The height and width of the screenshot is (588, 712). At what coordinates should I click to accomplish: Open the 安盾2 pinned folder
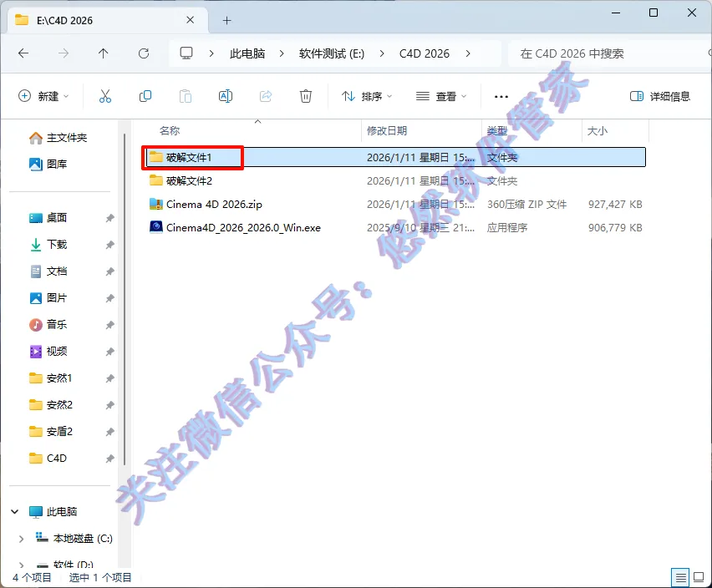(50, 432)
